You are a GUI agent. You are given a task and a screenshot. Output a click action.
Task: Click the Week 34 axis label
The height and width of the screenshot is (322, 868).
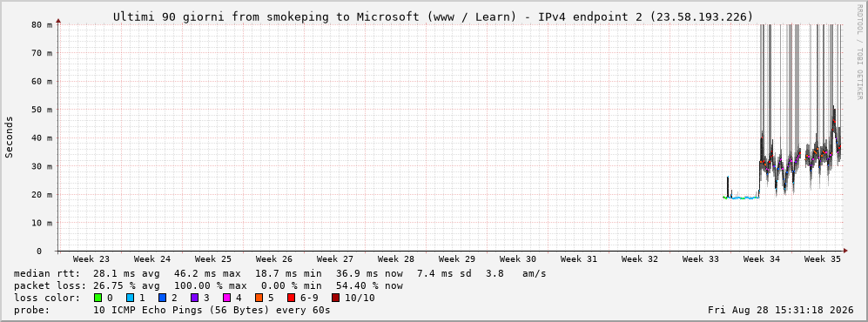761,259
